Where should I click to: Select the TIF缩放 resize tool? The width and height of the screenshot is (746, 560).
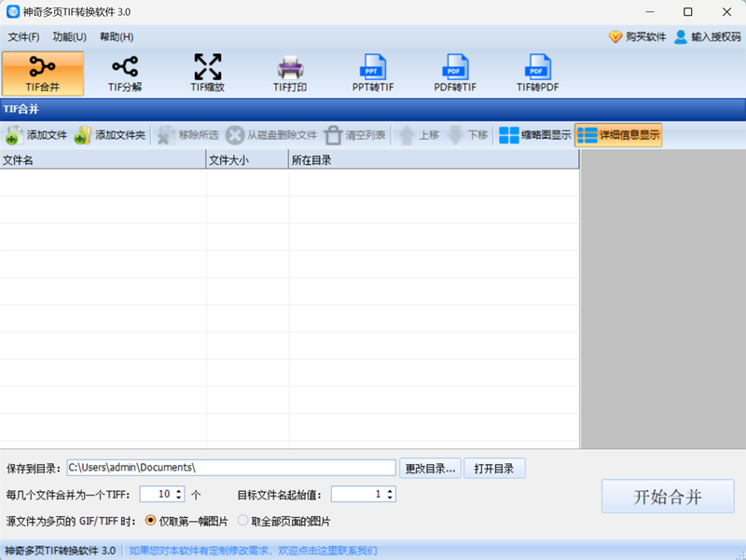pyautogui.click(x=207, y=74)
